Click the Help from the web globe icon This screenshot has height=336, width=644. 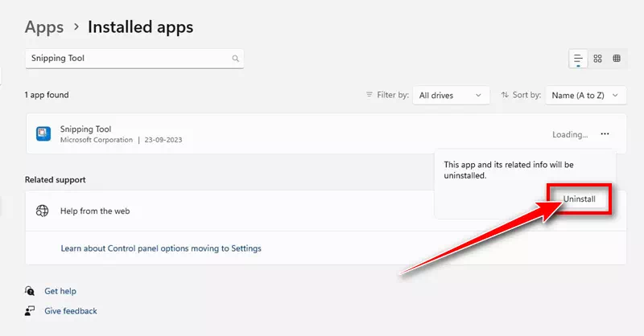point(43,211)
